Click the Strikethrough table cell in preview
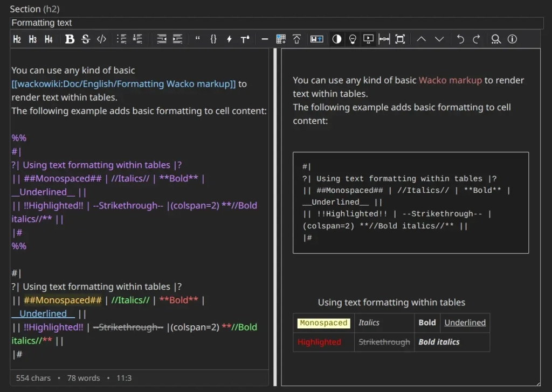 click(x=384, y=342)
